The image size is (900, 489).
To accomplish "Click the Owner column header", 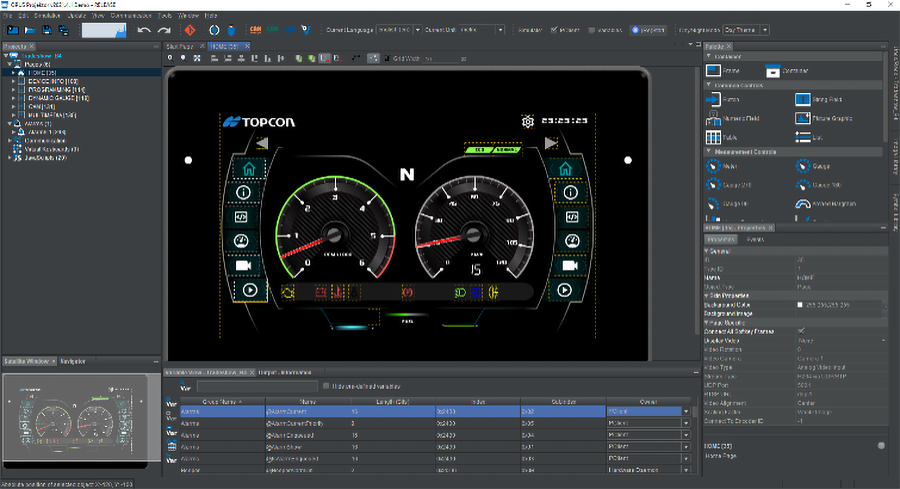I will pos(649,402).
